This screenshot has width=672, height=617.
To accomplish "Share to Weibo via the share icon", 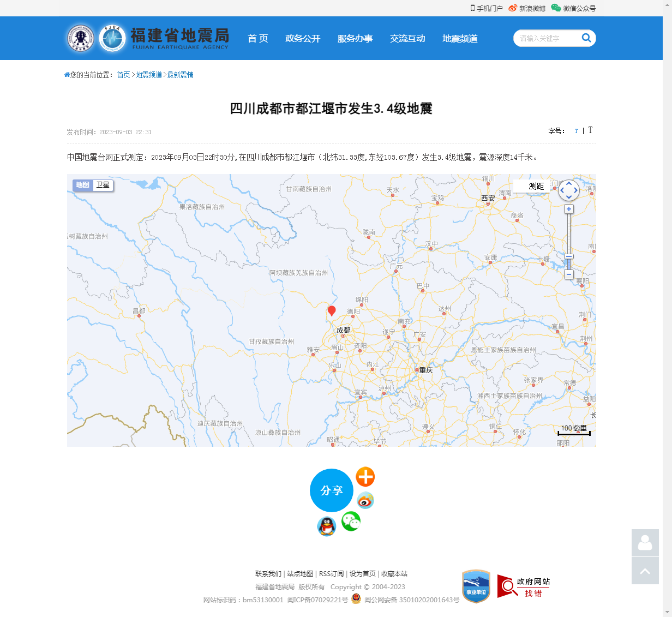I will click(365, 500).
